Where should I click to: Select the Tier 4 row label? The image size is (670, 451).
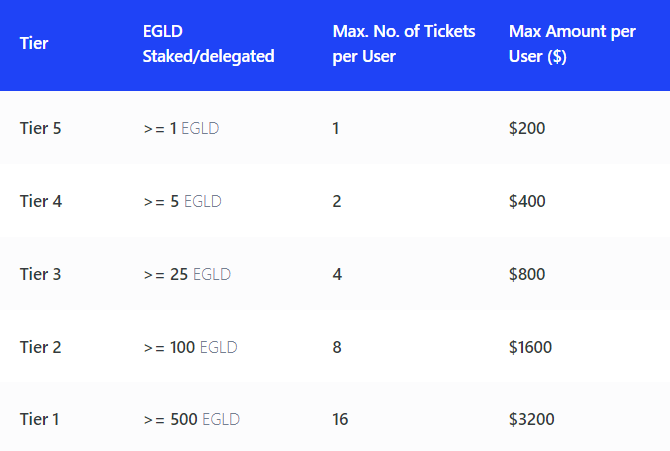tap(41, 201)
